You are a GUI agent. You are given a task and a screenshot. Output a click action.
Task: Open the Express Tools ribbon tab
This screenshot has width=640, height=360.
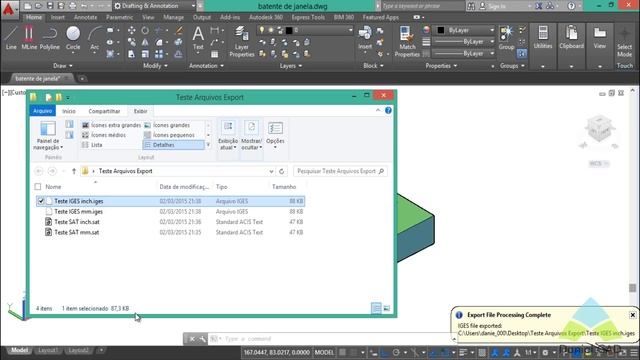coord(308,17)
